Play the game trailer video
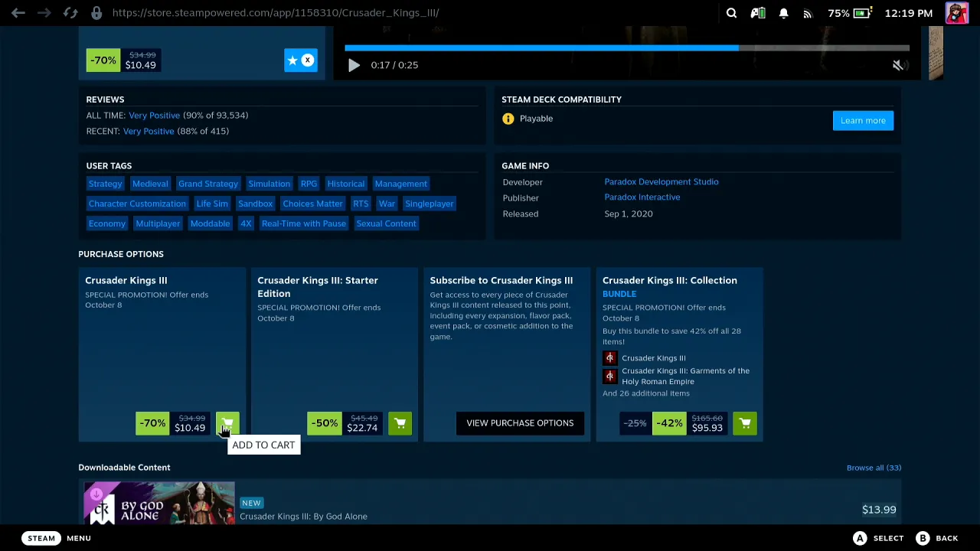The height and width of the screenshot is (551, 980). pos(354,65)
